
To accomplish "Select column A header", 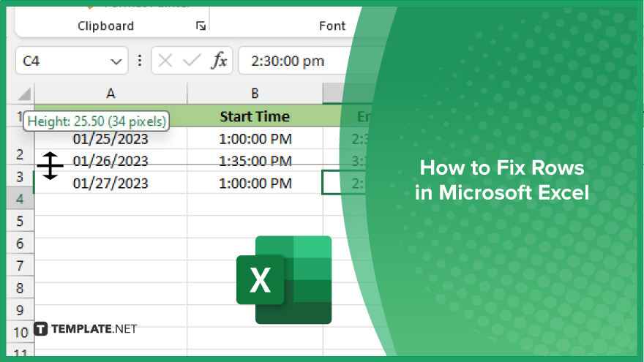I will 111,94.
